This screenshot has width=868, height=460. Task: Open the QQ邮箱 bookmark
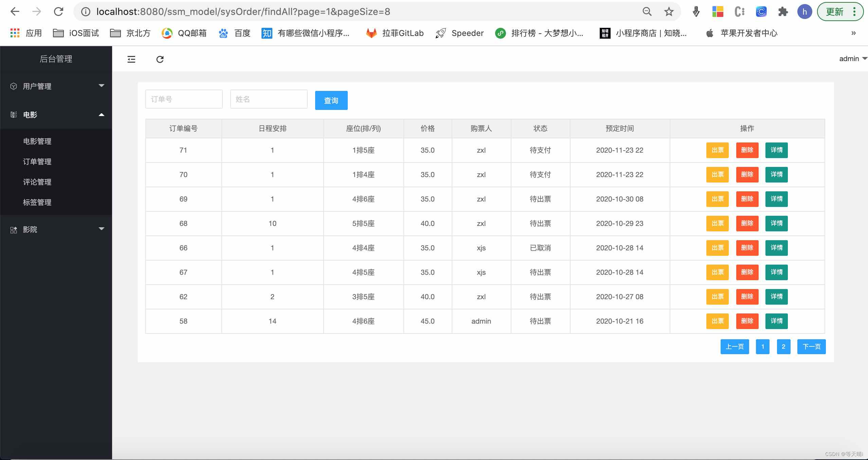point(184,33)
